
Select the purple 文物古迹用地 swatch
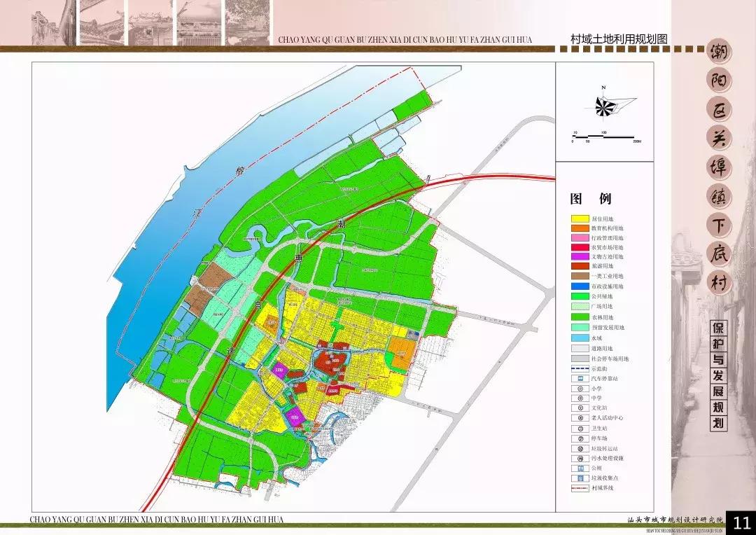point(580,256)
